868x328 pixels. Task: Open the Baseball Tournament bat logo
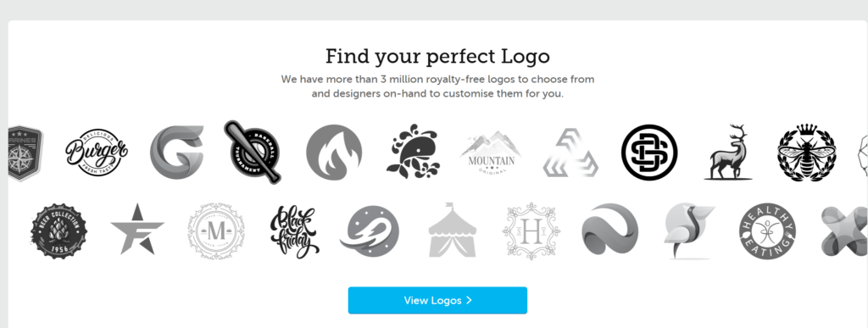tap(253, 152)
